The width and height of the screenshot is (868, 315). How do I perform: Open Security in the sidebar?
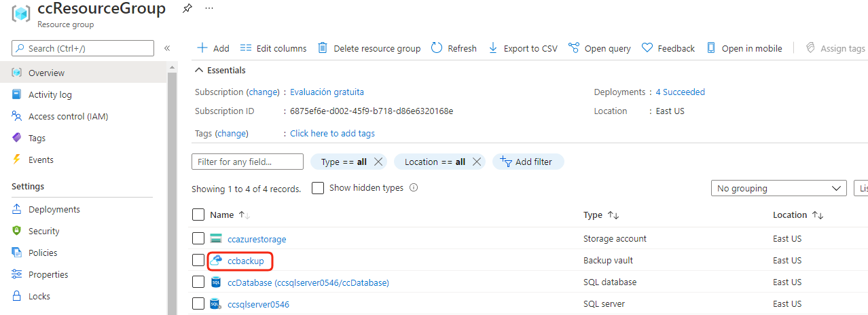43,231
